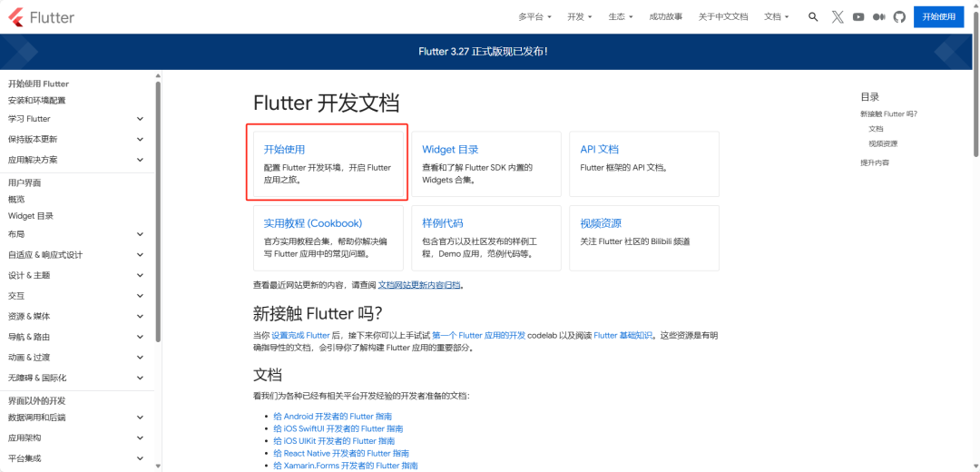This screenshot has width=980, height=472.
Task: Expand 应用解决方案 sidebar section
Action: [x=76, y=160]
